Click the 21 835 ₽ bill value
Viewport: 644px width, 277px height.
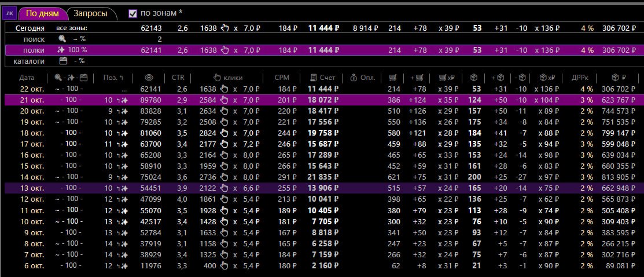pyautogui.click(x=323, y=177)
